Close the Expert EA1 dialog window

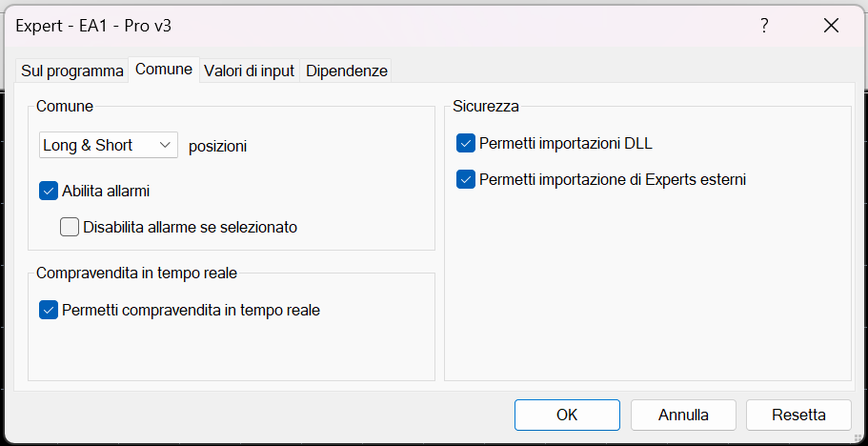[x=831, y=27]
